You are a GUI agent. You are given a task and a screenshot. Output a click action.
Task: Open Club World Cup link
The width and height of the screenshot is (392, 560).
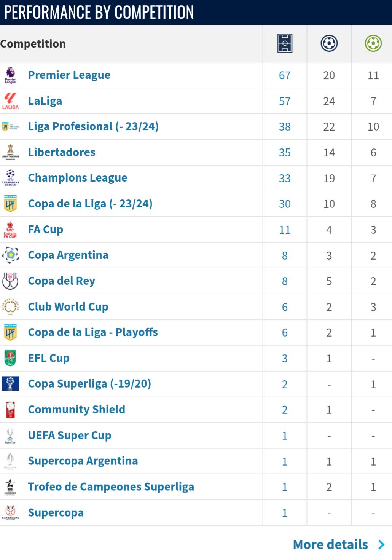pyautogui.click(x=68, y=307)
